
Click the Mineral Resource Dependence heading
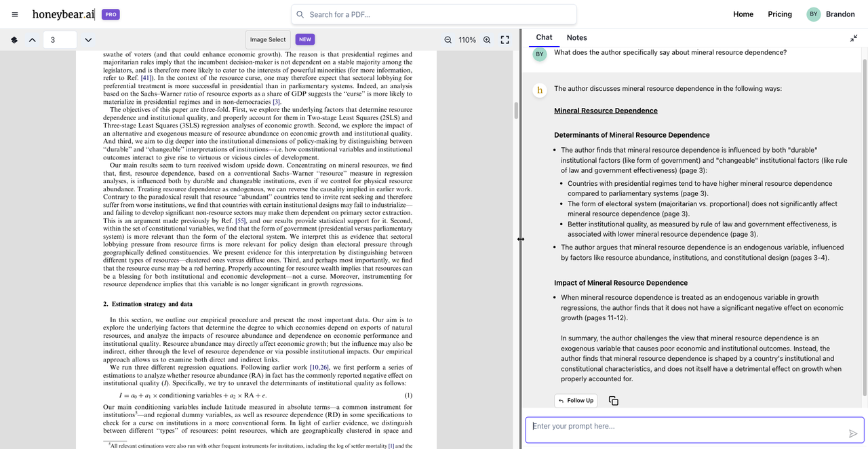point(606,111)
